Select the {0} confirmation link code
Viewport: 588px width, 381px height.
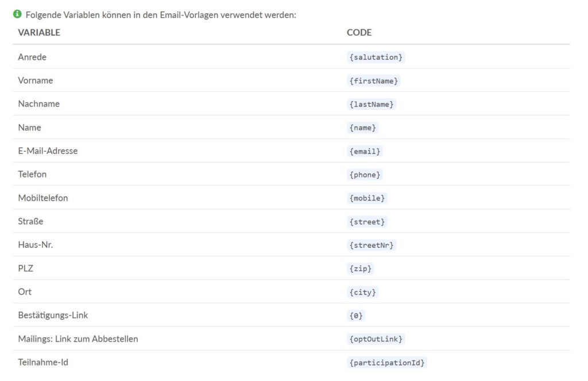coord(356,315)
